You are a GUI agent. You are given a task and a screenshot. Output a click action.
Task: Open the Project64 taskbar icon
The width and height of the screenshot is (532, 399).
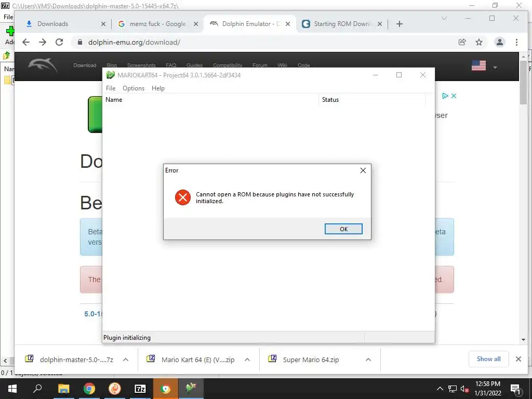[191, 389]
